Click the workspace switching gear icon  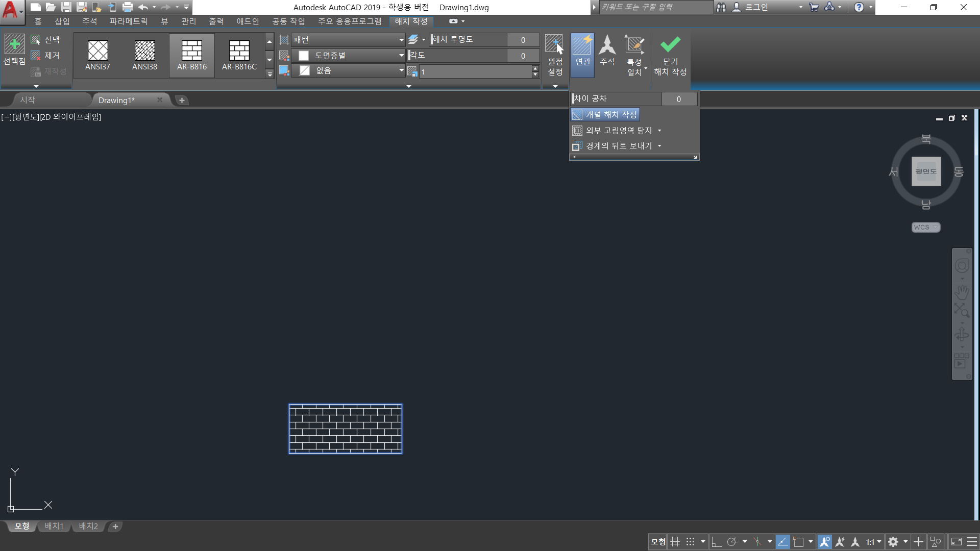click(893, 542)
